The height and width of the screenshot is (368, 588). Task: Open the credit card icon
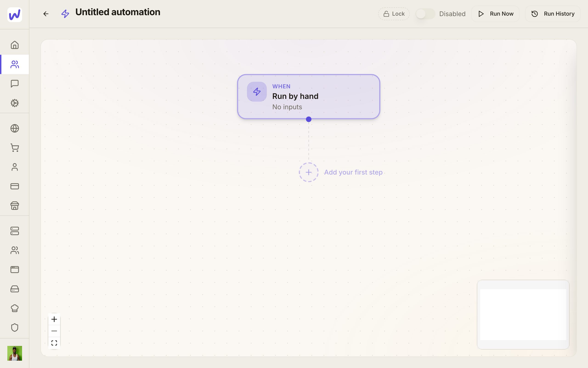coord(14,186)
